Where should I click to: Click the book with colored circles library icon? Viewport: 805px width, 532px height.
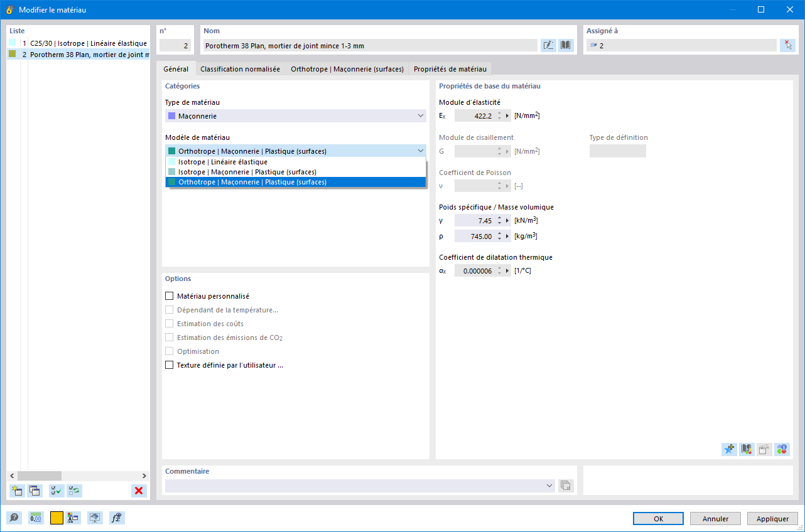747,449
